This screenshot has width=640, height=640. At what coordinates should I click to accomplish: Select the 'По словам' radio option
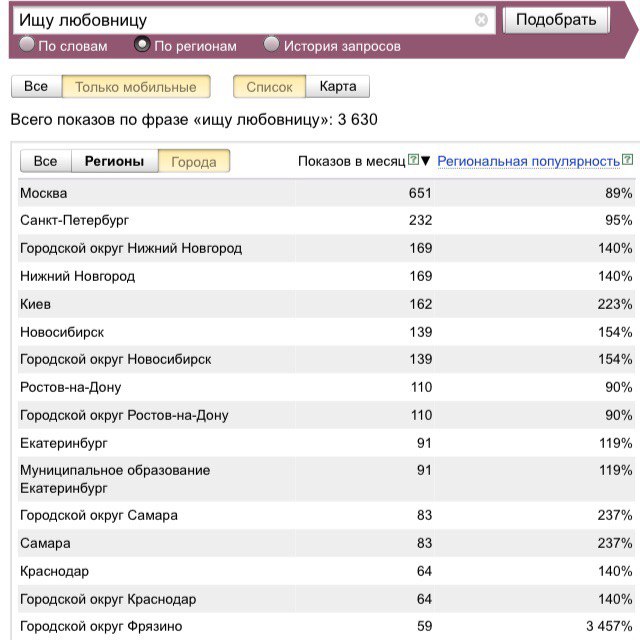click(26, 45)
